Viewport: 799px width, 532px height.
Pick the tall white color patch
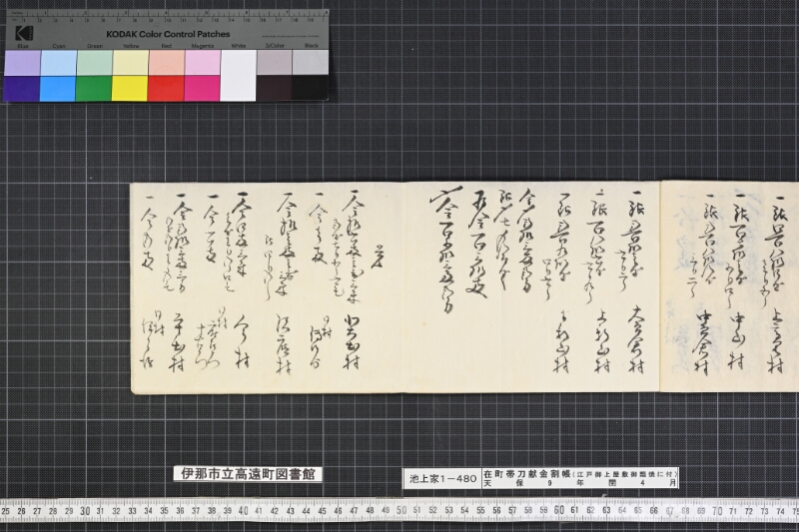pos(238,75)
